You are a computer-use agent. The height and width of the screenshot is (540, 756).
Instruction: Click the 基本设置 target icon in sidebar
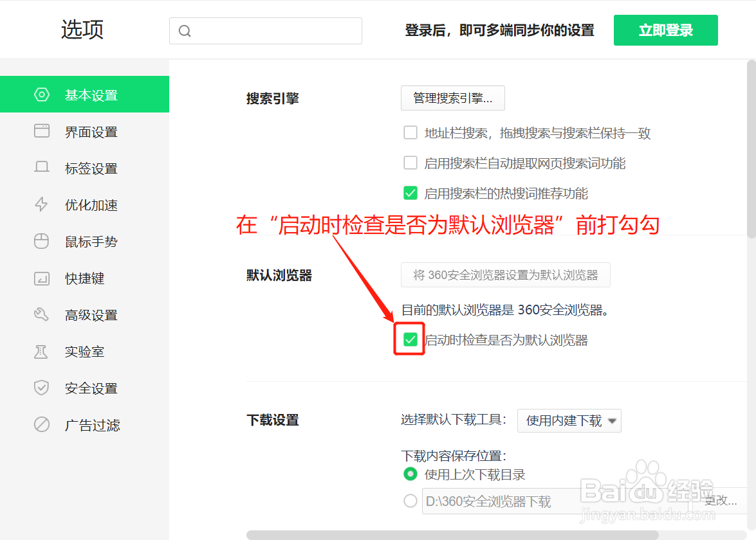point(41,94)
